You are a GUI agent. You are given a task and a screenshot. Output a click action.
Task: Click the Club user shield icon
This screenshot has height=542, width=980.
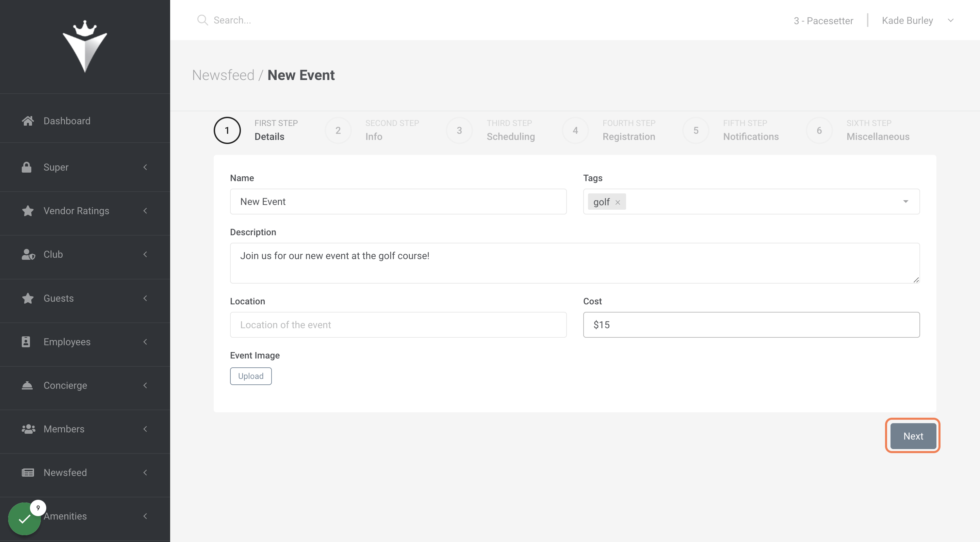tap(28, 254)
